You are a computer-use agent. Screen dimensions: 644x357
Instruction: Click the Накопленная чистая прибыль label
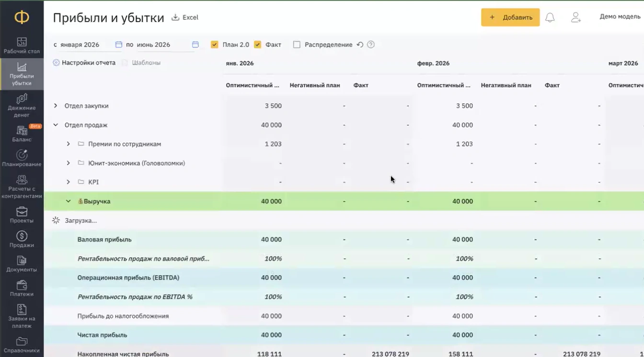click(x=123, y=354)
